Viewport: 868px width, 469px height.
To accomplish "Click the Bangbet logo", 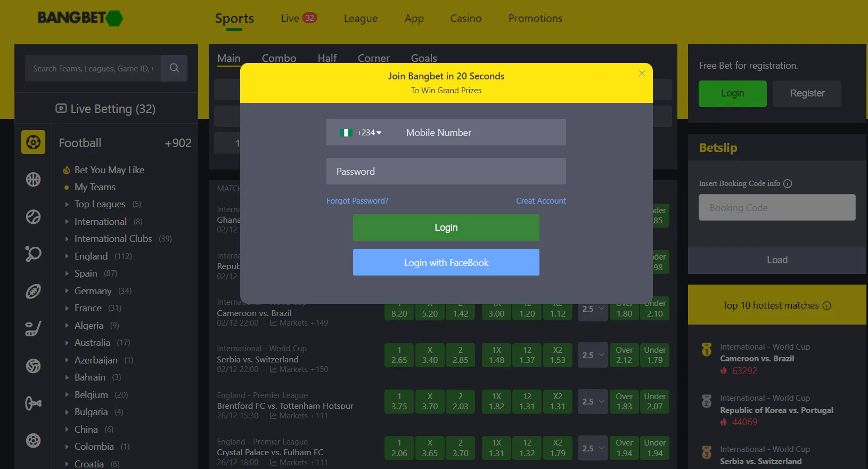I will tap(80, 18).
